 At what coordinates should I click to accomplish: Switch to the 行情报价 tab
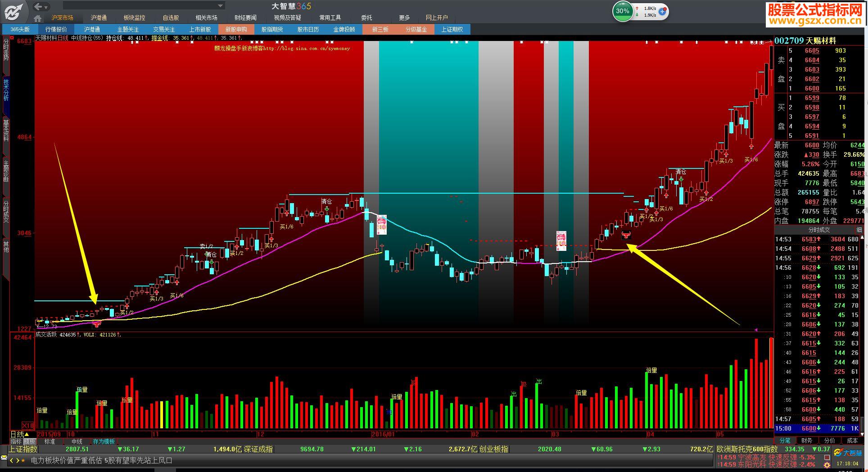point(56,29)
